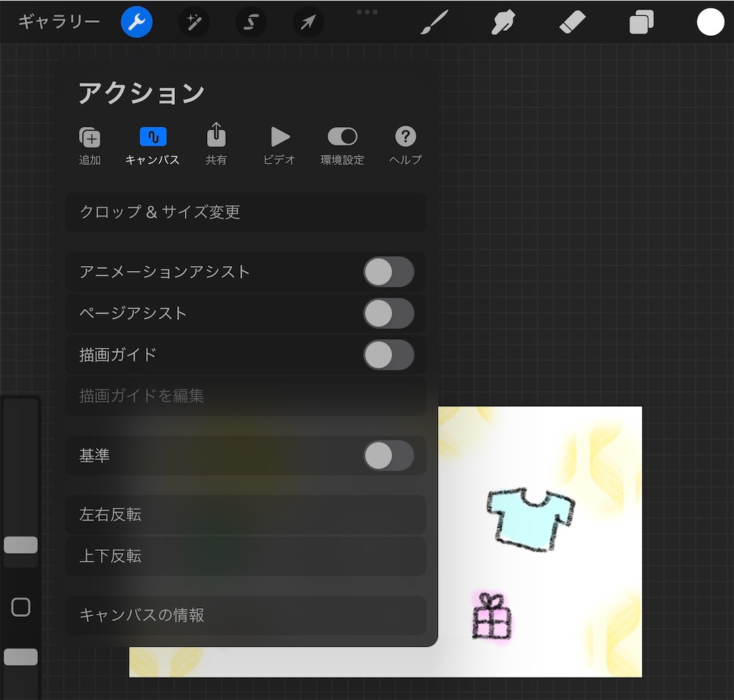Click 左右反転 (flip horizontal)
The image size is (734, 700).
246,514
